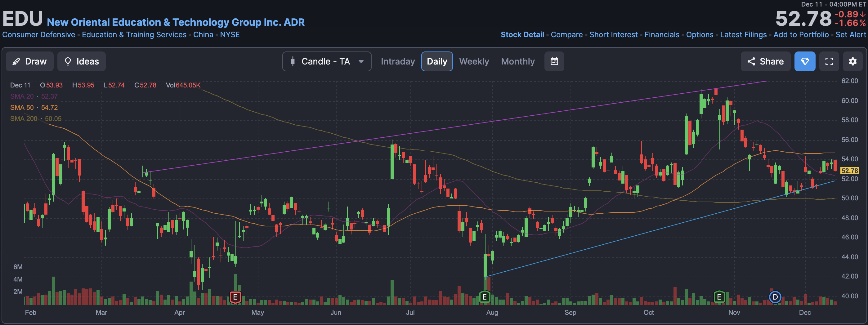This screenshot has width=868, height=325.
Task: Select the Daily timeframe tab
Action: [437, 61]
